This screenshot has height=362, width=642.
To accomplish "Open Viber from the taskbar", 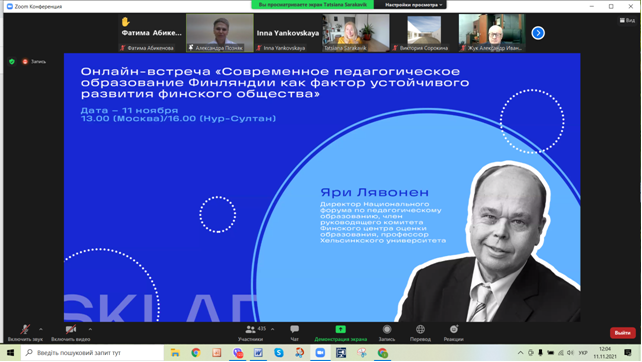I will pyautogui.click(x=237, y=353).
